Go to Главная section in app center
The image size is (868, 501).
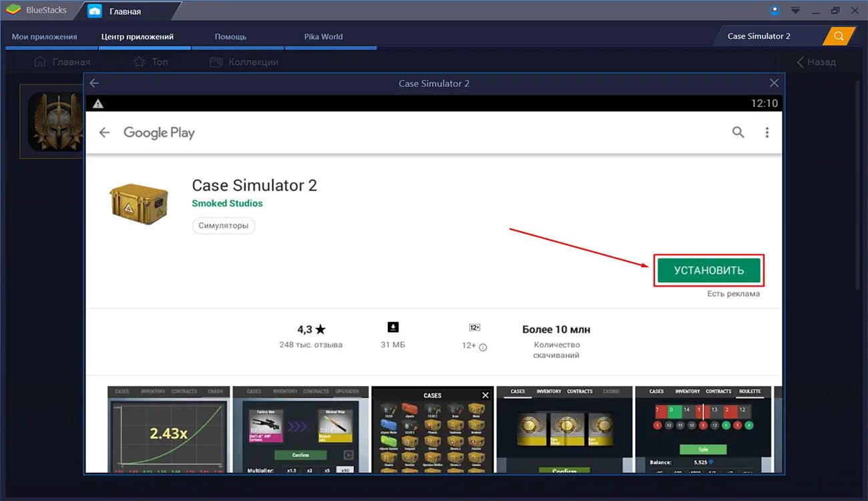[61, 61]
